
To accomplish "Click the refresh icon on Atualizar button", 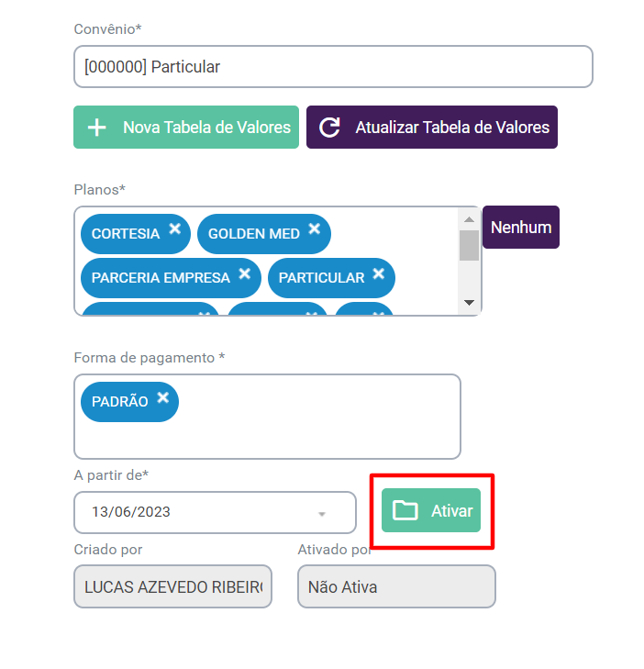I will (x=329, y=128).
